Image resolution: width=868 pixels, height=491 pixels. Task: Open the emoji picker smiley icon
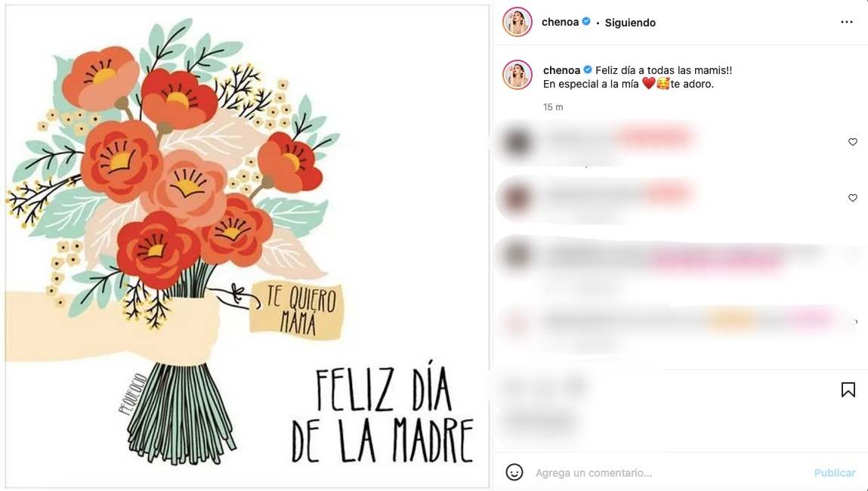pos(514,472)
